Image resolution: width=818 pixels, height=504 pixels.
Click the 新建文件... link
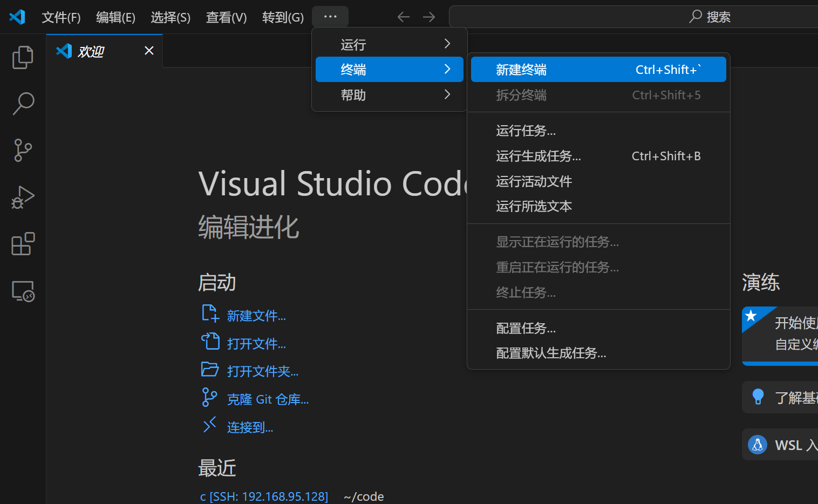[x=256, y=316]
